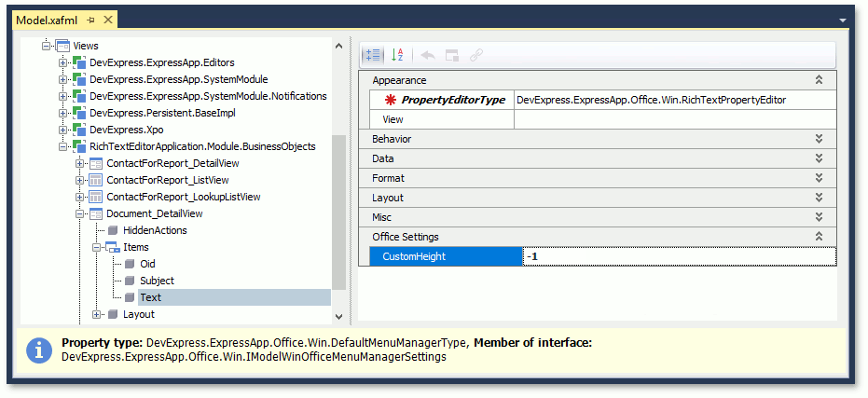
Task: Collapse RichTextEditorApplication.Module.BusinessObjects node
Action: pyautogui.click(x=63, y=146)
